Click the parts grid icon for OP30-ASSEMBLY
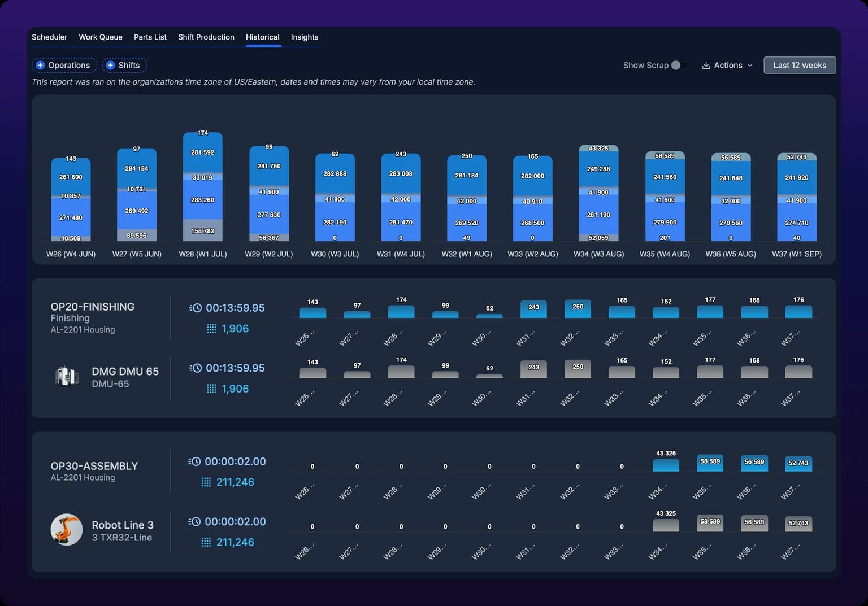 [x=206, y=482]
